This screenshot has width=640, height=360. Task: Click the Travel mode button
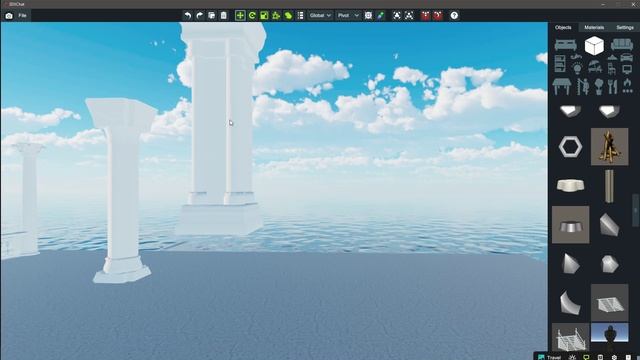coord(549,357)
